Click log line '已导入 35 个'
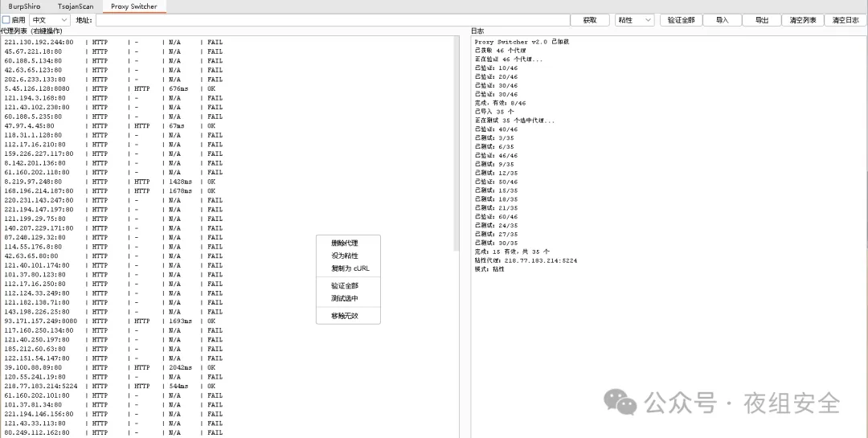 tap(493, 111)
